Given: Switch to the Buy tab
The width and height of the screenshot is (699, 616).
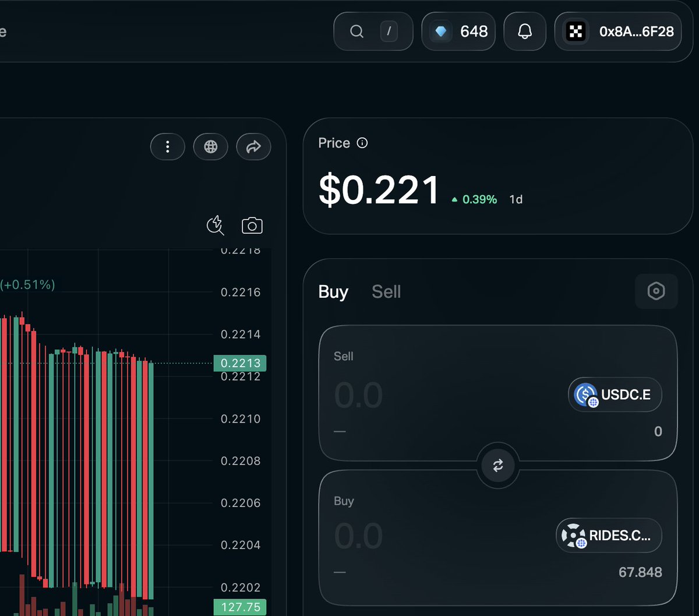Looking at the screenshot, I should coord(333,291).
